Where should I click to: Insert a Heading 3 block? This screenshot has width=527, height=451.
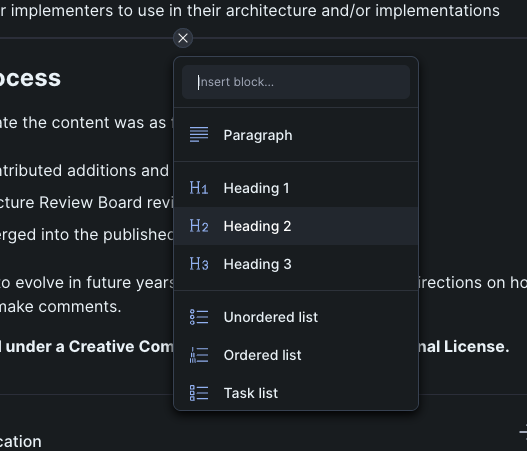296,264
